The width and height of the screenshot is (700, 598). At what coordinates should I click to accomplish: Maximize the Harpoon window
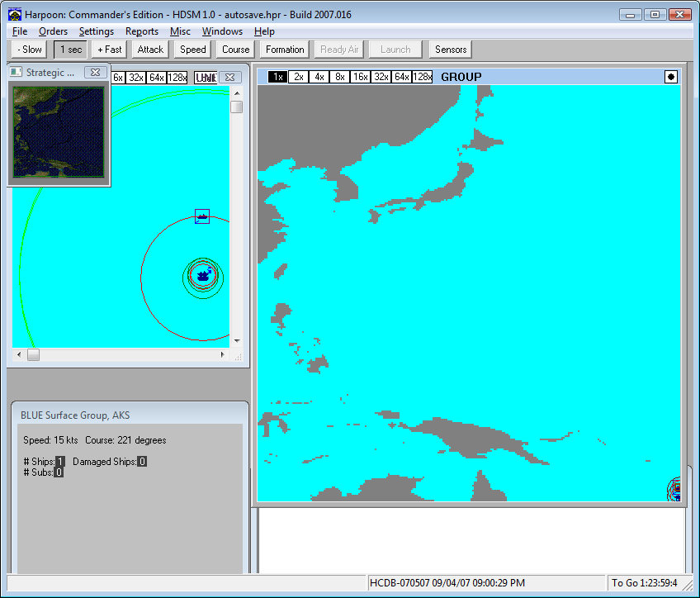(x=655, y=15)
